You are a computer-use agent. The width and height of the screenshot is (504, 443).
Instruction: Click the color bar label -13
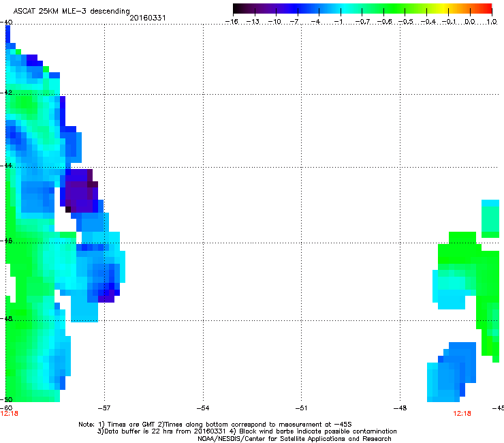(253, 22)
